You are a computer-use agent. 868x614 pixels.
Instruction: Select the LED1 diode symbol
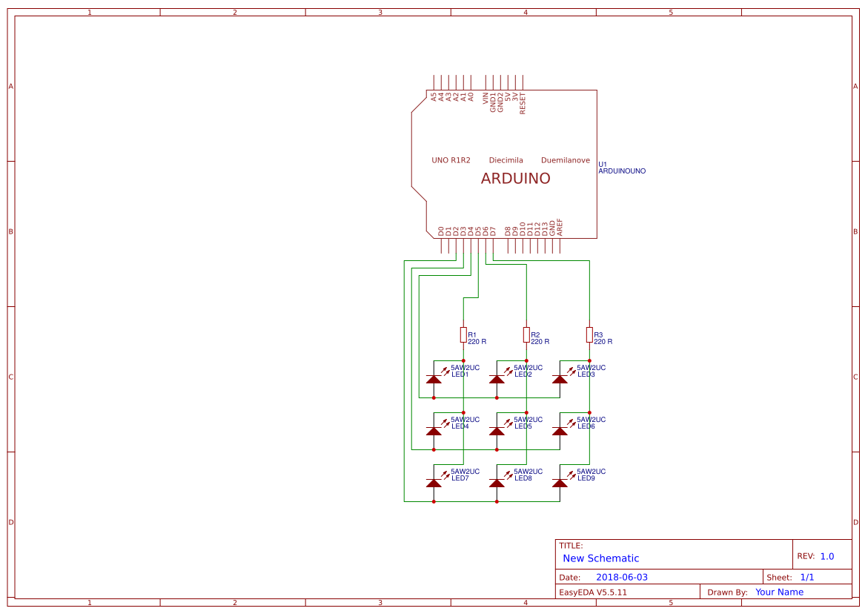434,378
